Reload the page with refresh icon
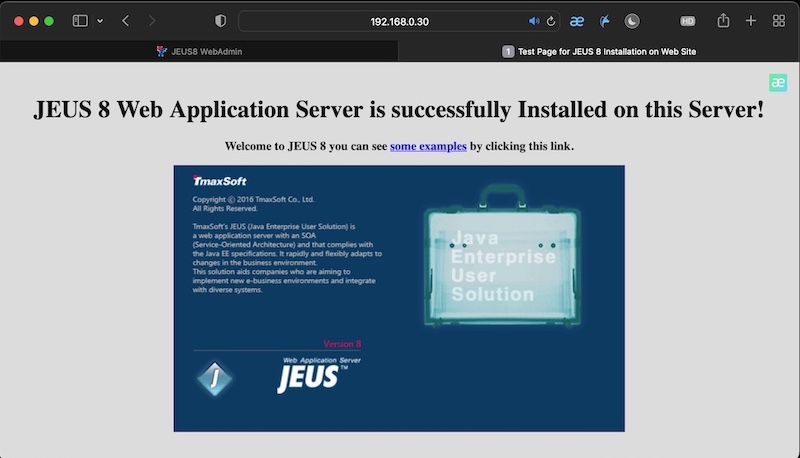 [x=551, y=21]
